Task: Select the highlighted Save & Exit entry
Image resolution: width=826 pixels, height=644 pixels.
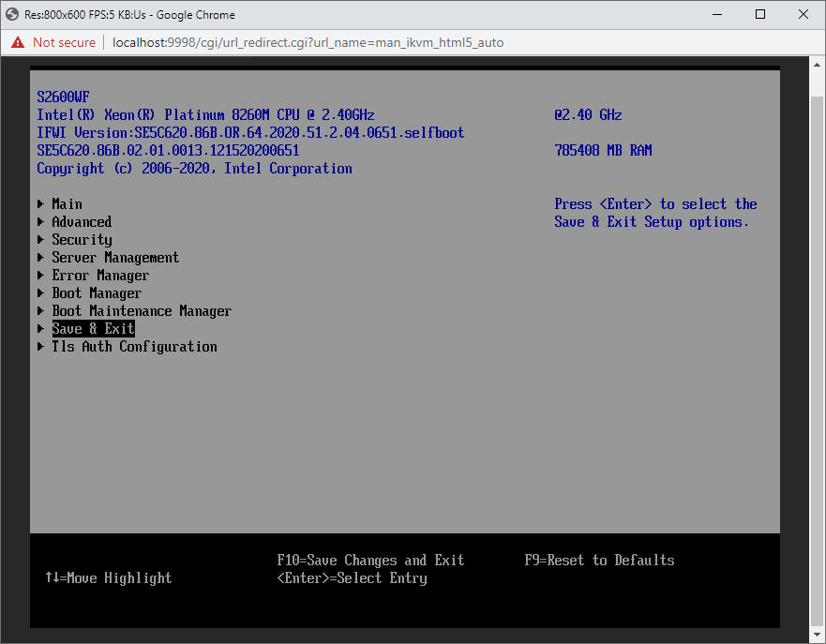Action: tap(93, 329)
